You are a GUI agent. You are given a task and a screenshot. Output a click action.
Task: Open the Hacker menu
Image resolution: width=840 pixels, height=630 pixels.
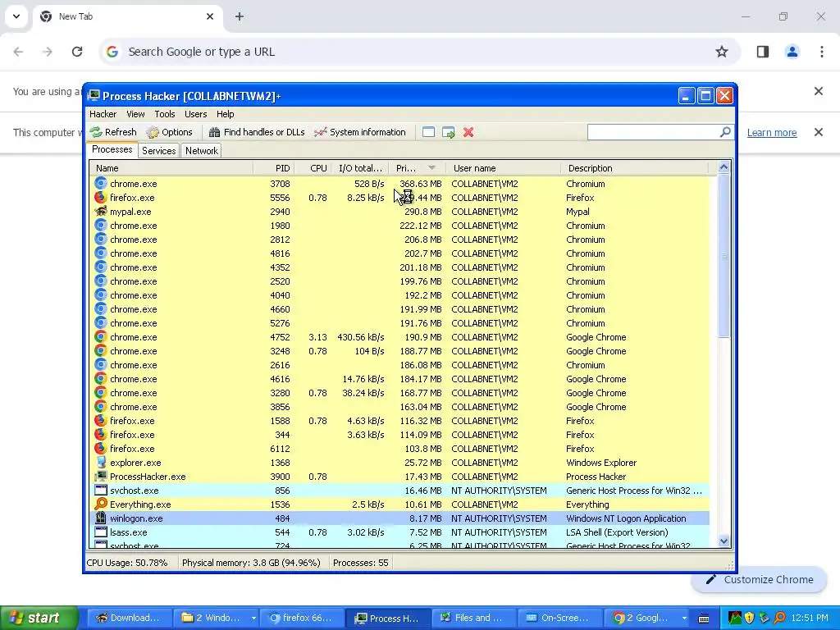[103, 114]
